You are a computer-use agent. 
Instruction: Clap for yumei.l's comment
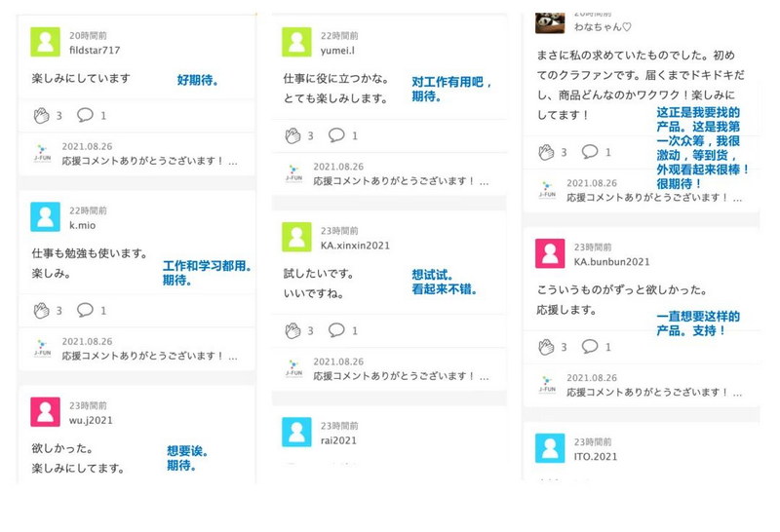click(x=293, y=135)
